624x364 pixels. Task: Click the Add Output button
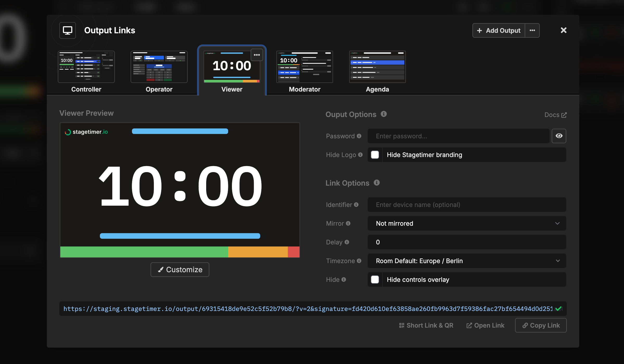coord(498,30)
